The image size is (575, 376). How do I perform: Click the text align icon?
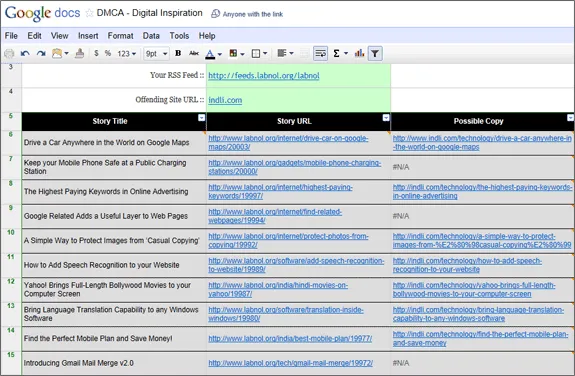[x=282, y=54]
